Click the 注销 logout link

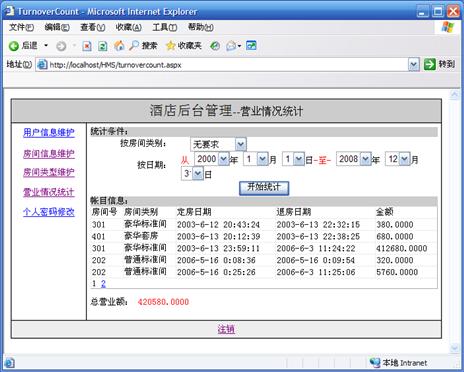(226, 329)
